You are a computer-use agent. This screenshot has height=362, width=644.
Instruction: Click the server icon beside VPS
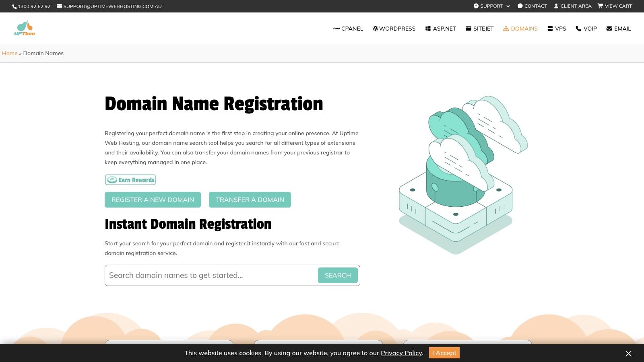(x=550, y=29)
